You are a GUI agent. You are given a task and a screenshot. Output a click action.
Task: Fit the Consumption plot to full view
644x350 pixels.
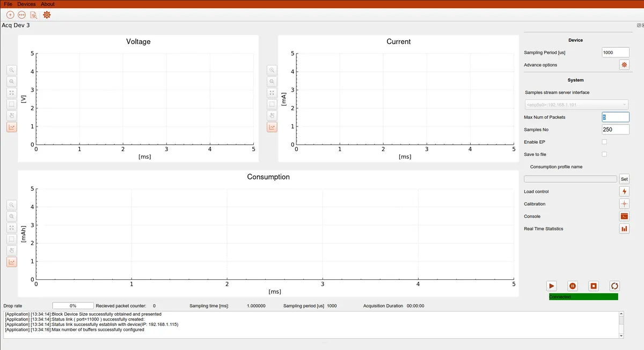pos(12,228)
